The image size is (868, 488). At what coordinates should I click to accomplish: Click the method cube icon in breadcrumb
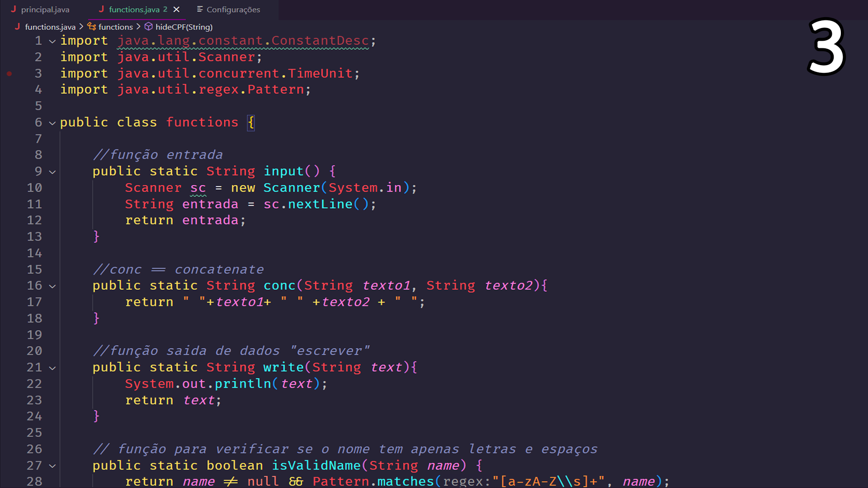click(149, 27)
